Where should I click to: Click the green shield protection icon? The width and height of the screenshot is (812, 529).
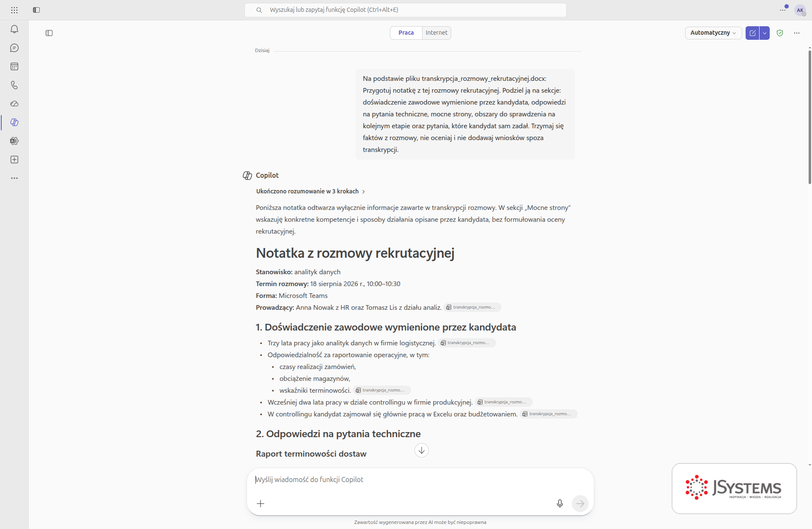[x=780, y=33]
